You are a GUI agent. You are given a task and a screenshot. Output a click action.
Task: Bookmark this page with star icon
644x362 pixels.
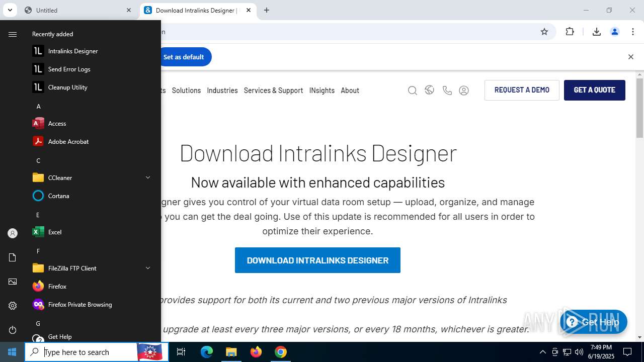pyautogui.click(x=544, y=32)
